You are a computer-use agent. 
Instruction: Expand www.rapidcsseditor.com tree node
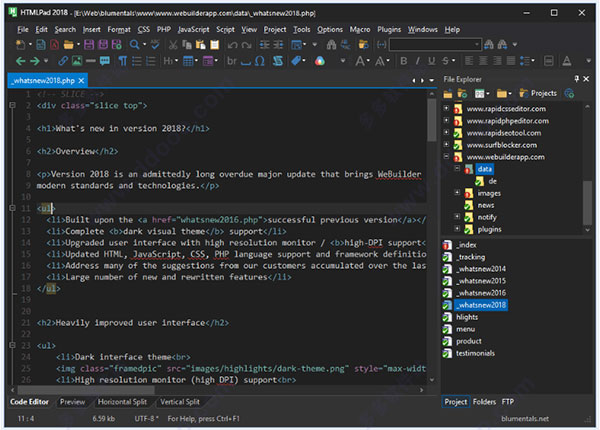pyautogui.click(x=446, y=108)
